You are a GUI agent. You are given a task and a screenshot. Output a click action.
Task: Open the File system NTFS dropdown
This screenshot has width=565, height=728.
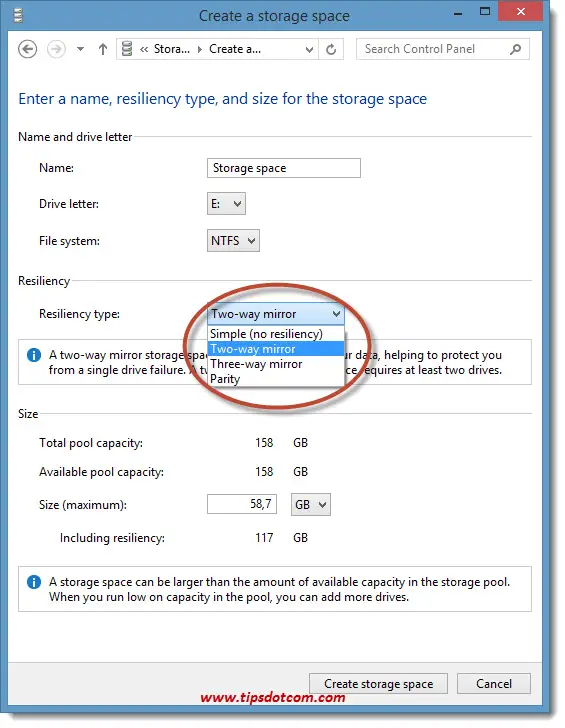(233, 240)
